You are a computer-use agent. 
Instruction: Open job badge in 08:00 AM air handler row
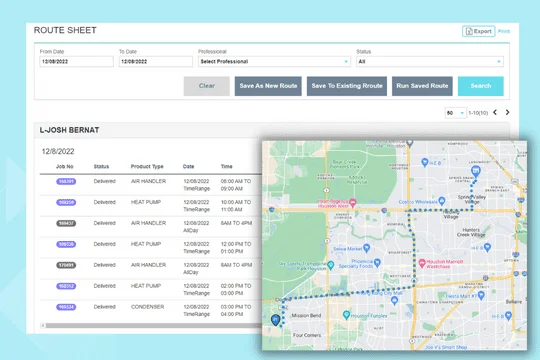pos(66,182)
